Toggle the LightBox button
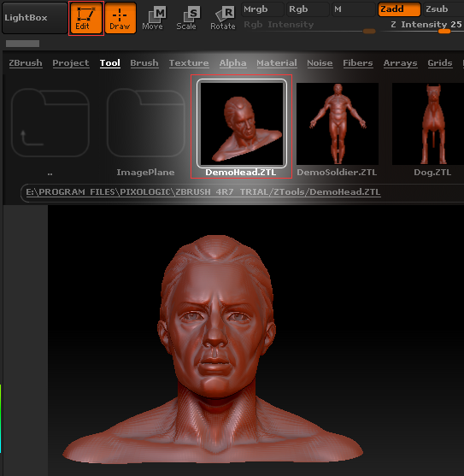This screenshot has width=464, height=476. (x=34, y=18)
